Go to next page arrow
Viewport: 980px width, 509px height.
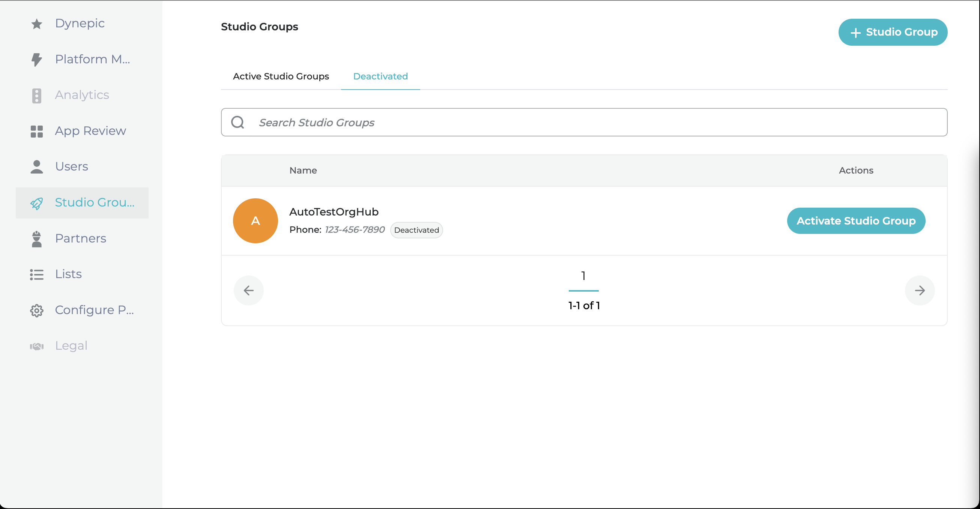tap(919, 290)
